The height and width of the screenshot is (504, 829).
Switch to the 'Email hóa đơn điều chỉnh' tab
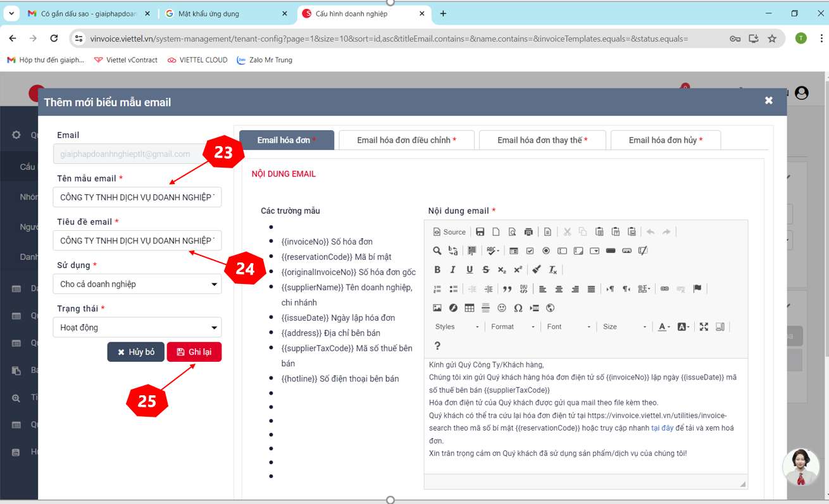tap(406, 140)
